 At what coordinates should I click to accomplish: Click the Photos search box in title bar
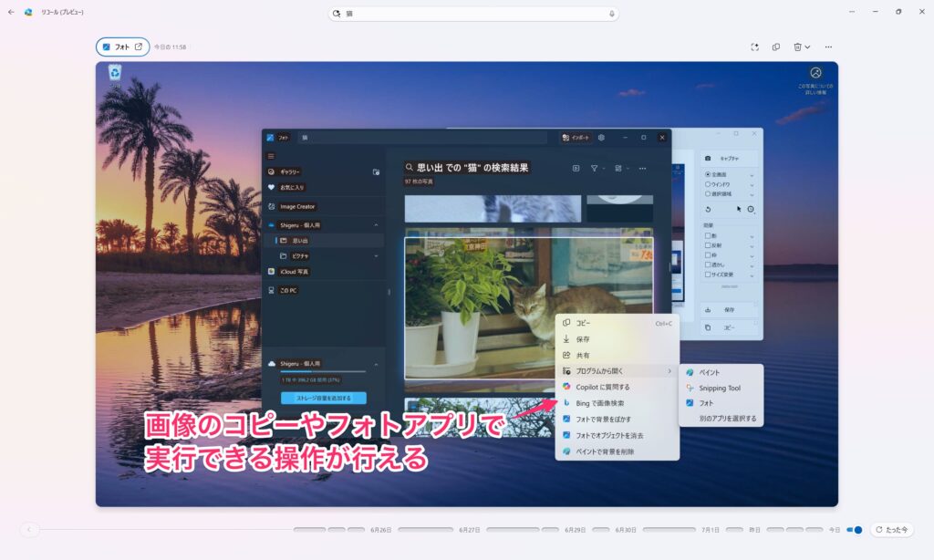[x=422, y=138]
